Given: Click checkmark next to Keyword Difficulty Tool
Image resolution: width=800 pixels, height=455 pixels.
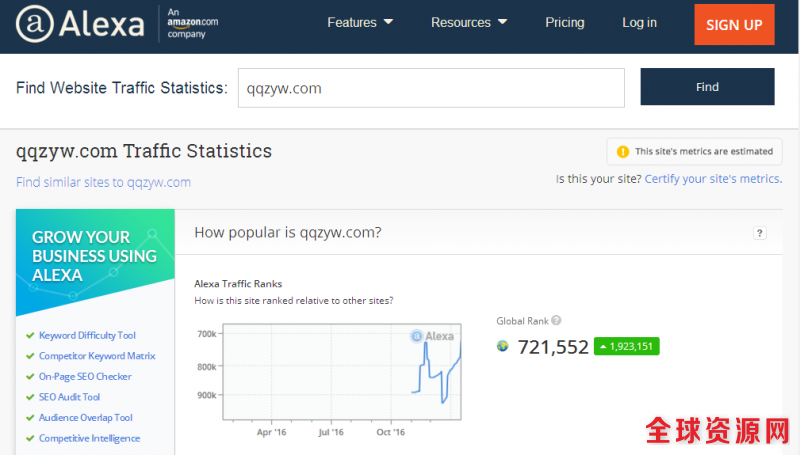Looking at the screenshot, I should [30, 336].
